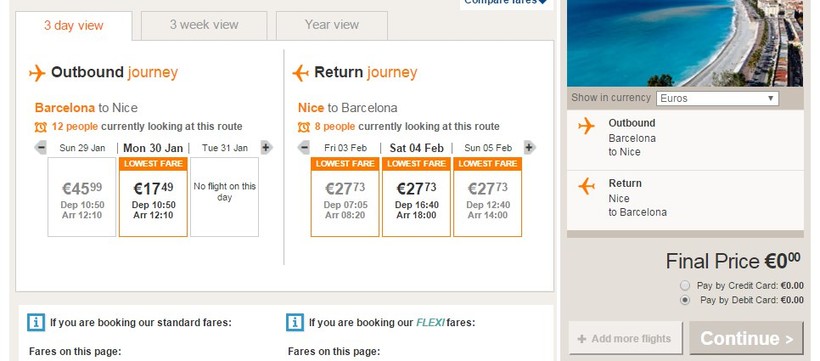This screenshot has width=820, height=361.
Task: Click the FLEXI fares info icon
Action: tap(295, 322)
